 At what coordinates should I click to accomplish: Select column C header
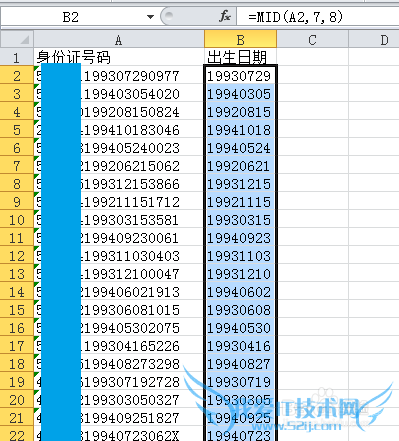pos(312,40)
